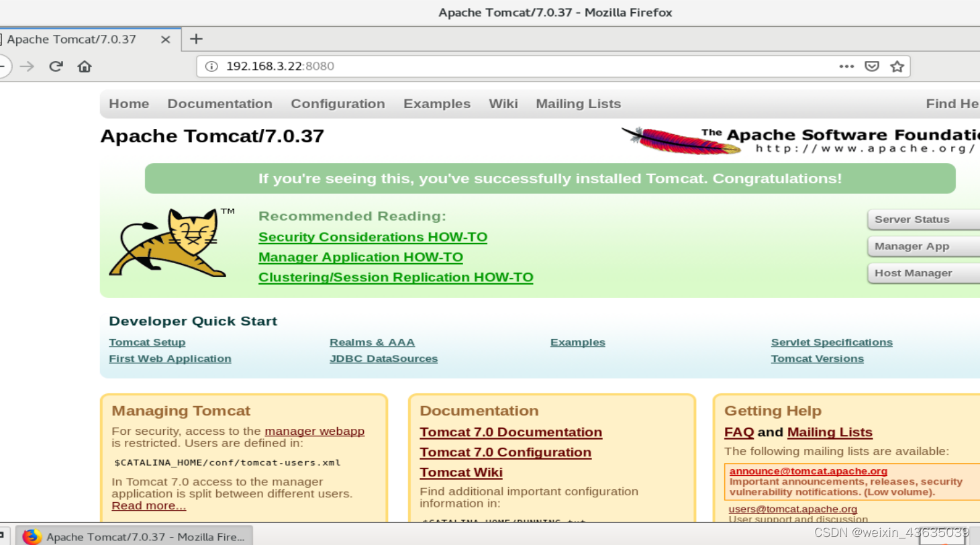Open Manager Application HOW-TO link
This screenshot has height=545, width=980.
coord(360,257)
